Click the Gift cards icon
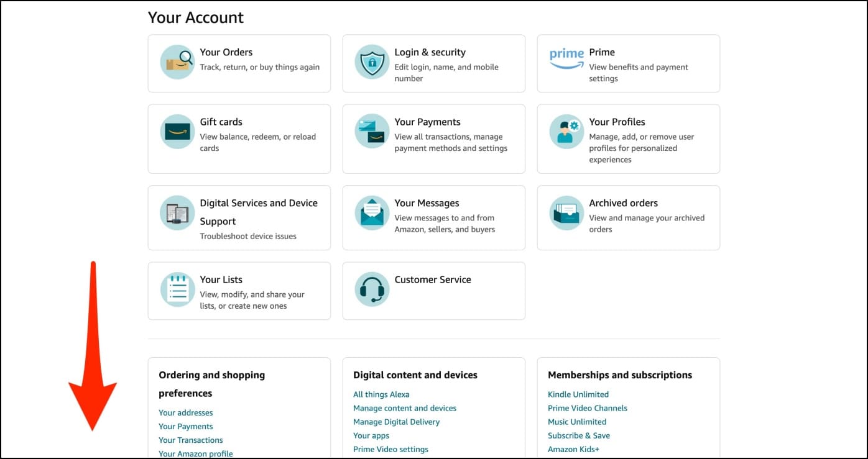 click(x=177, y=131)
